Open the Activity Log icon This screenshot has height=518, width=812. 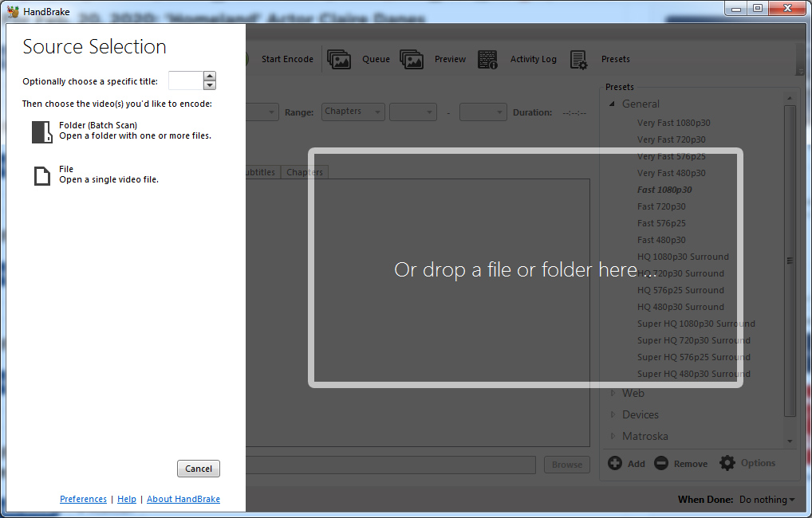[x=487, y=58]
